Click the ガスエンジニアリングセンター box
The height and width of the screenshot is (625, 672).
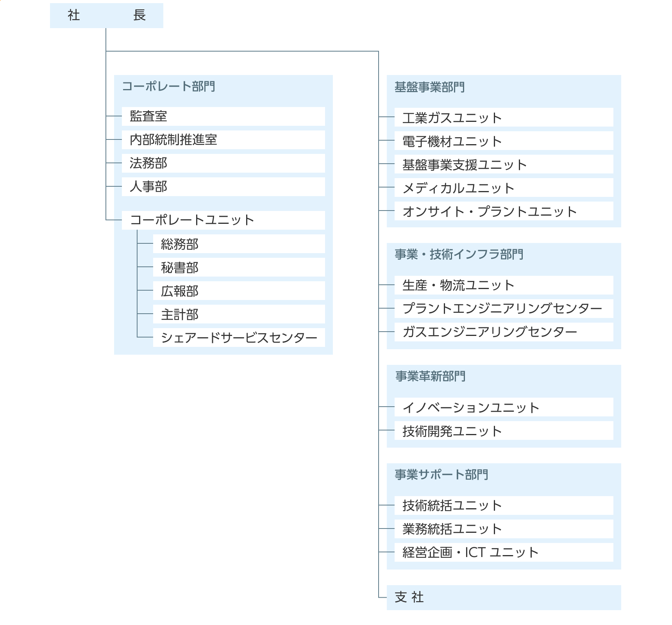click(504, 332)
